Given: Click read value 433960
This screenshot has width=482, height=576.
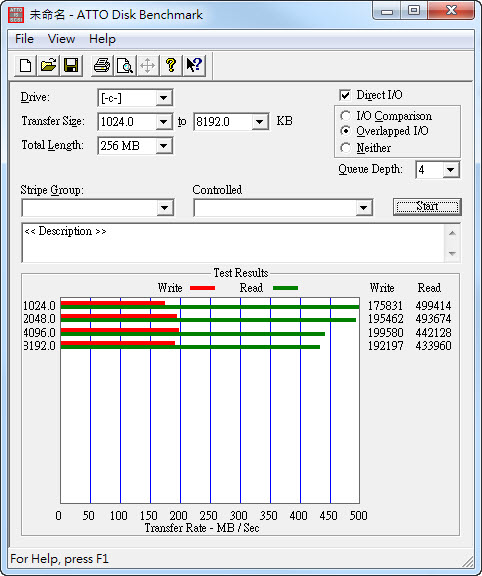Looking at the screenshot, I should click(433, 346).
